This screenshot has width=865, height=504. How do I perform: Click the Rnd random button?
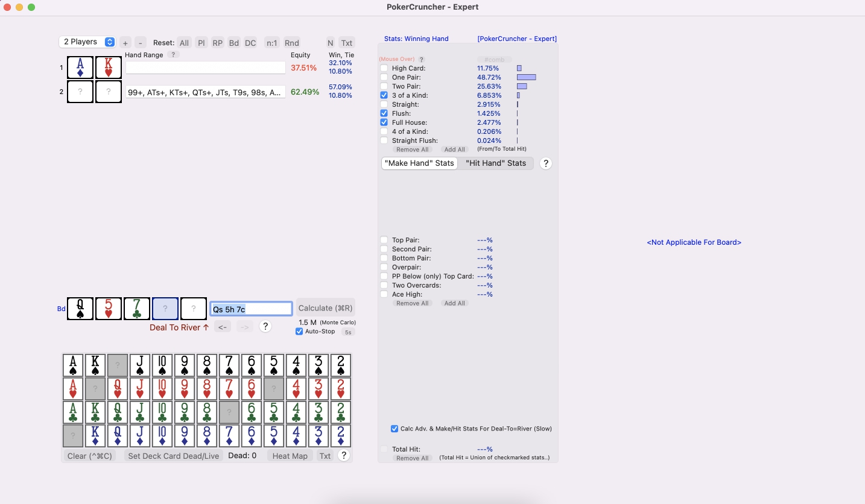pos(292,43)
